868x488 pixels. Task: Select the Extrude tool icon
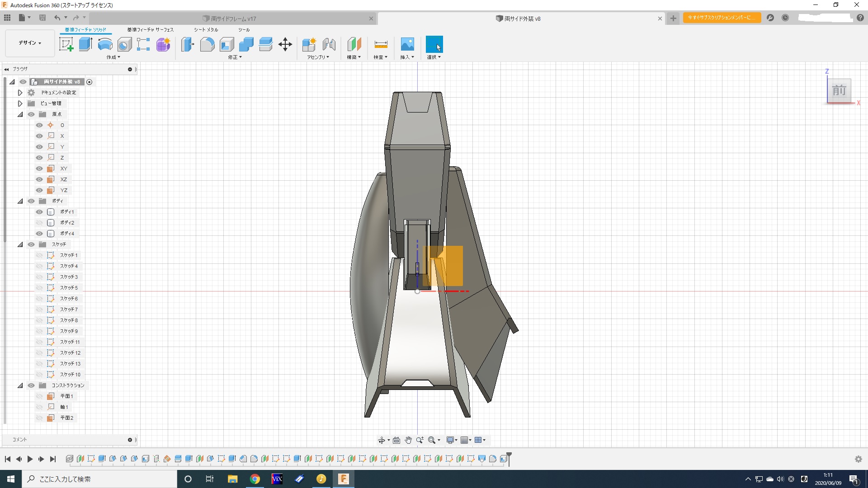(x=85, y=44)
